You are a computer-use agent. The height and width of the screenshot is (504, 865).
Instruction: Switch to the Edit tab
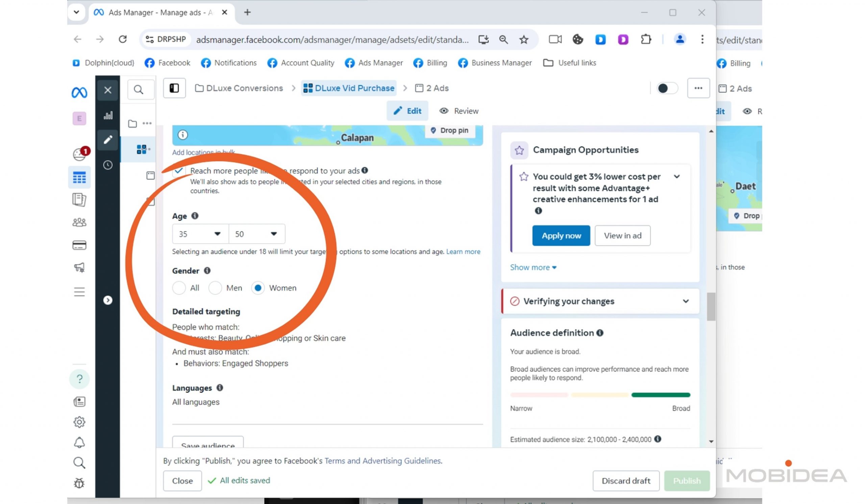[x=407, y=111]
